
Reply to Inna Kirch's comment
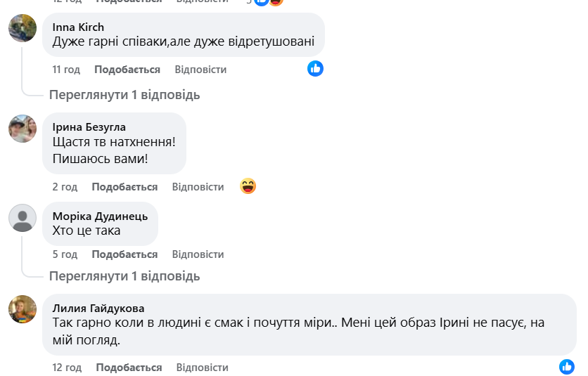pos(200,70)
